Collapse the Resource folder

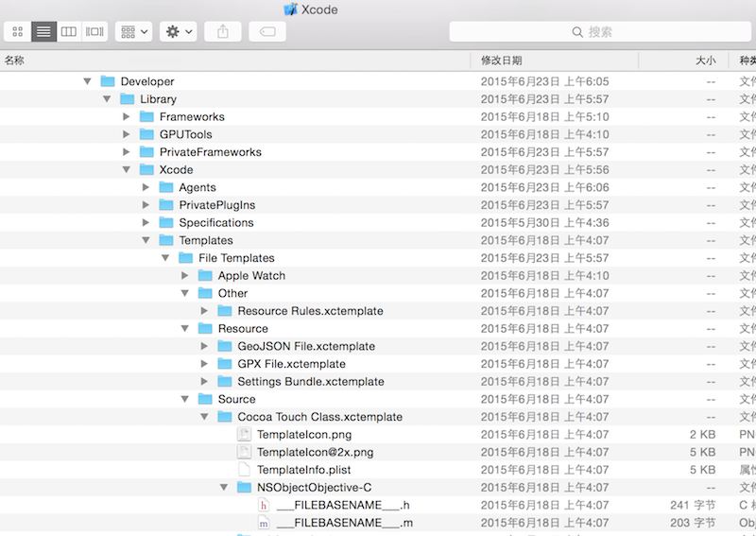point(184,329)
